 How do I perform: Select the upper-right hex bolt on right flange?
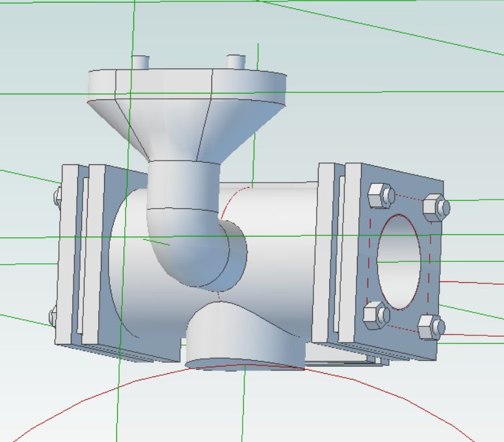[x=434, y=207]
